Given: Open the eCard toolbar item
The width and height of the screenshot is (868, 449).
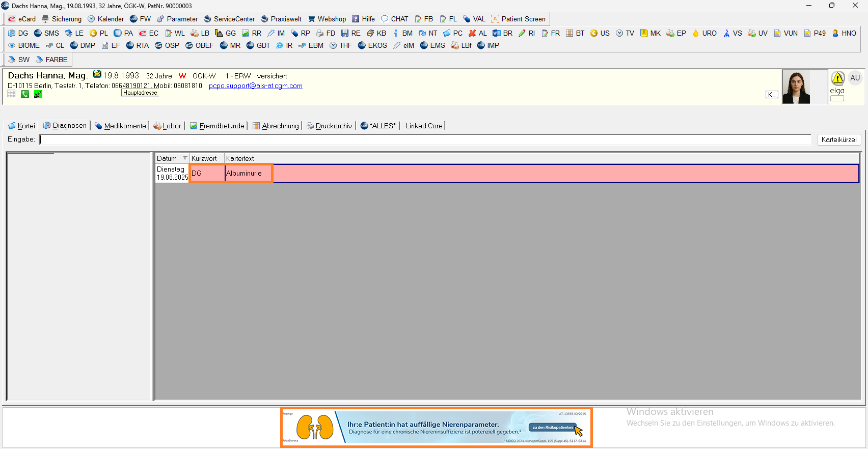Looking at the screenshot, I should (22, 19).
